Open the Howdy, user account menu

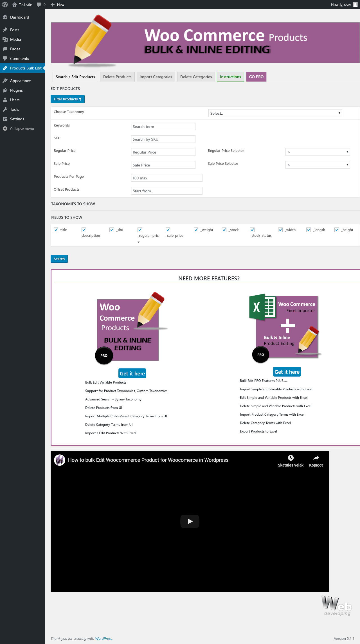pos(344,4)
